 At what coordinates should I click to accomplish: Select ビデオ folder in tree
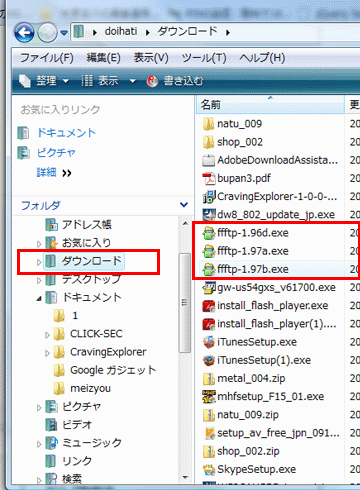pos(77,425)
